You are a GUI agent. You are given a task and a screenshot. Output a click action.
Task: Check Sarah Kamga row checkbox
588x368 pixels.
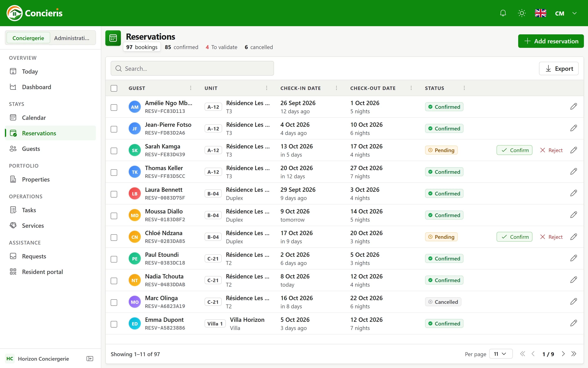[x=114, y=151]
